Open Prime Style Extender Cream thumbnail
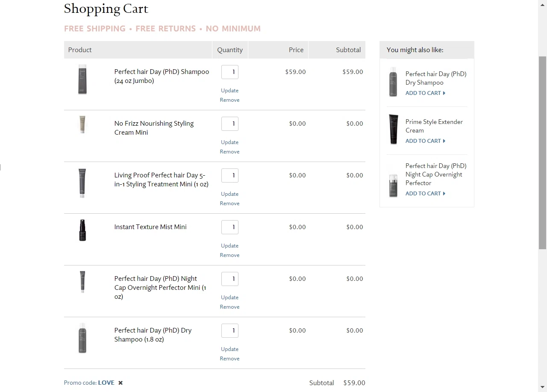Viewport: 547px width, 392px height. click(393, 129)
